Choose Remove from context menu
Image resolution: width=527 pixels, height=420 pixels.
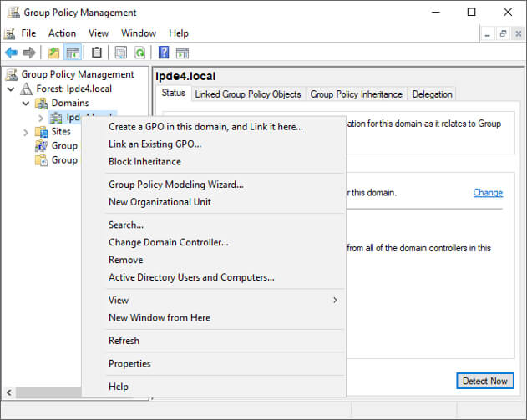[214, 260]
